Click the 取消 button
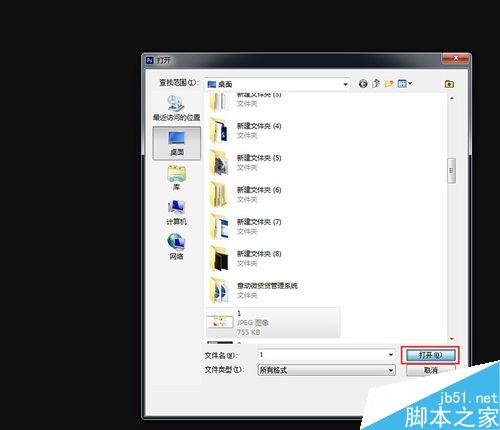500x430 pixels. pos(430,370)
